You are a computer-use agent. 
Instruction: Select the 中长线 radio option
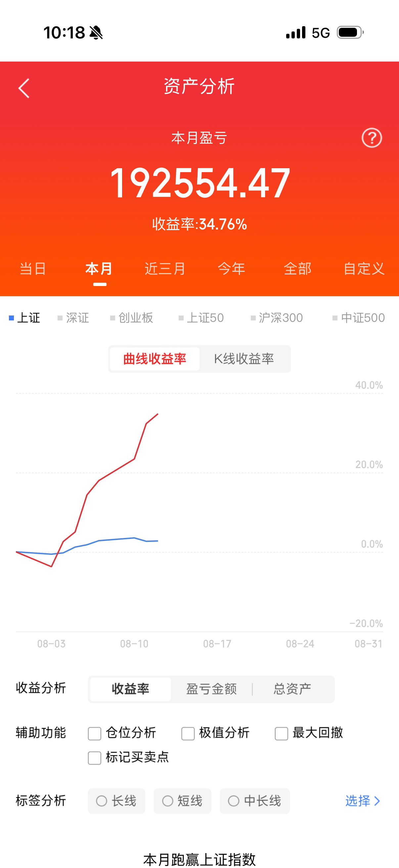255,801
